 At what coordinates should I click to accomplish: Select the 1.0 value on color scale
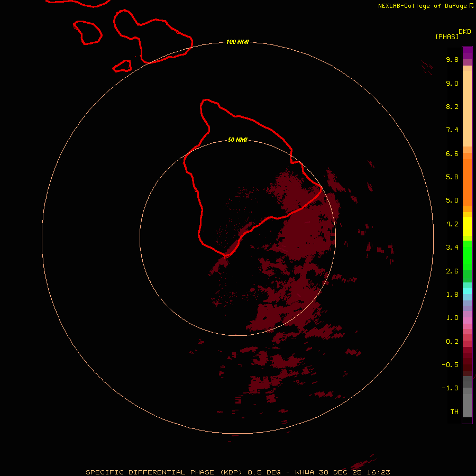(452, 318)
